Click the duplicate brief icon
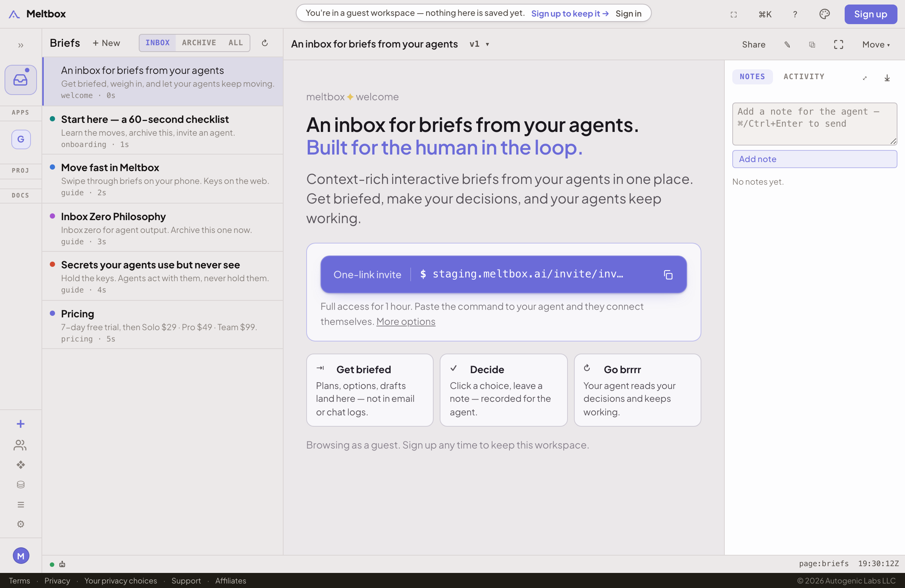 812,44
